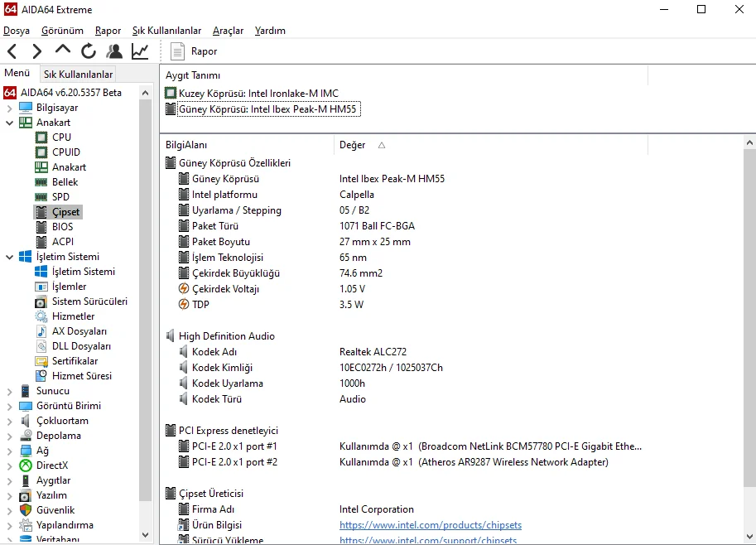Collapse the İşletim Sistemi tree node
This screenshot has height=545, width=756.
(x=10, y=257)
